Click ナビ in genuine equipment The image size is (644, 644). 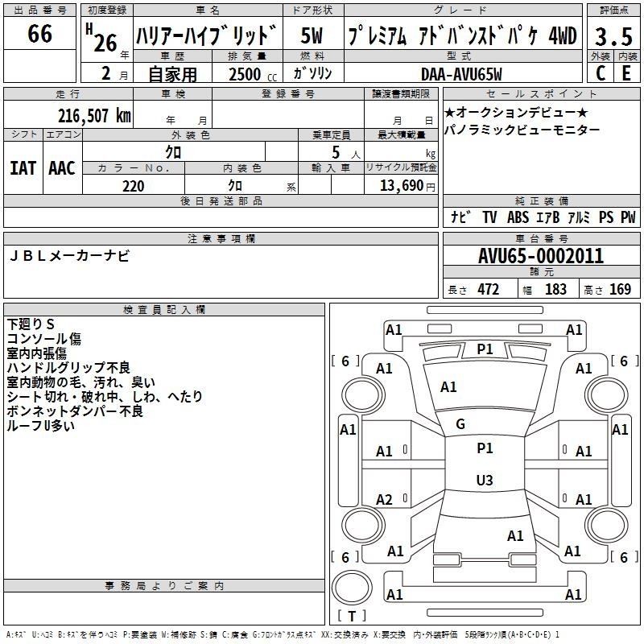tap(460, 217)
